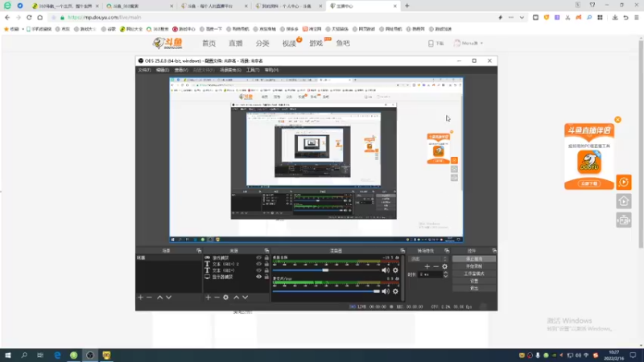Screen dimensions: 644x362
Task: Open OBS 查看(V) view menu
Action: pos(181,70)
